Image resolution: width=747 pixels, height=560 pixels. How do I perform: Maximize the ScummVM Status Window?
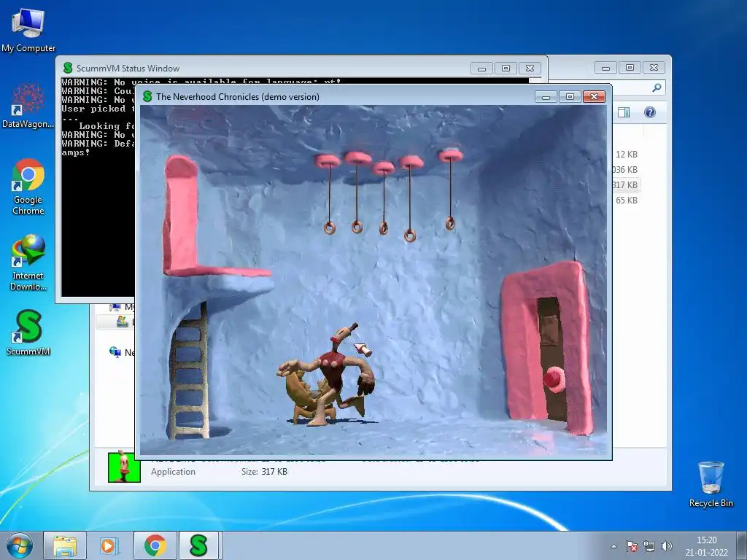click(x=506, y=68)
